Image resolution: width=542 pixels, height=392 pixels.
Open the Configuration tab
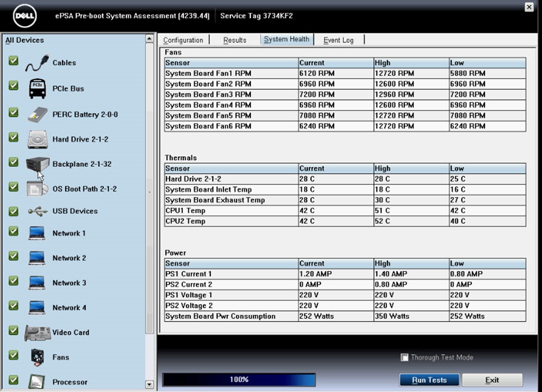[x=183, y=40]
